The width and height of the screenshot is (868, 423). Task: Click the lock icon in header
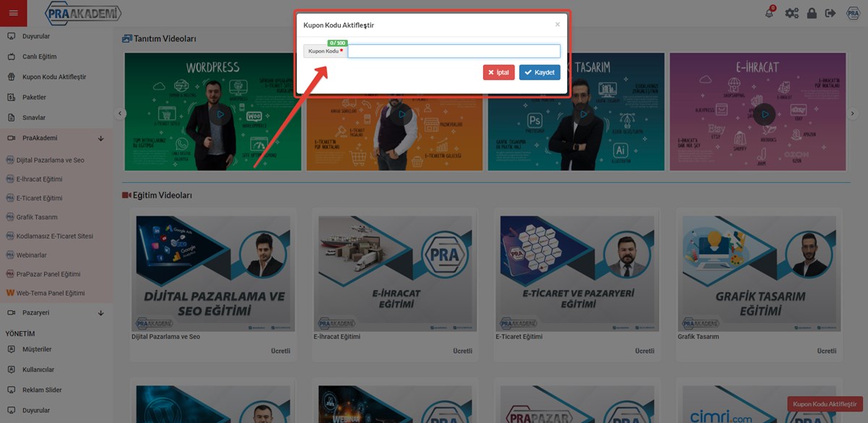pyautogui.click(x=812, y=13)
